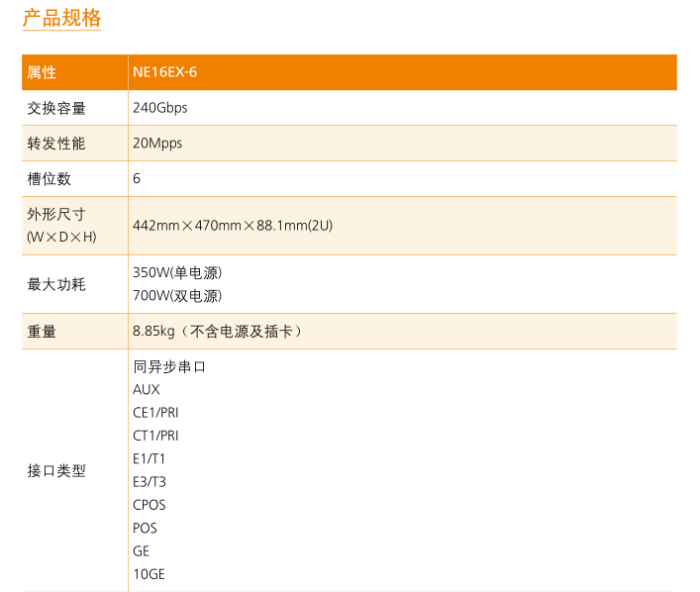Select the 20Mpps forwarding value
The width and height of the screenshot is (700, 592).
coord(157,144)
